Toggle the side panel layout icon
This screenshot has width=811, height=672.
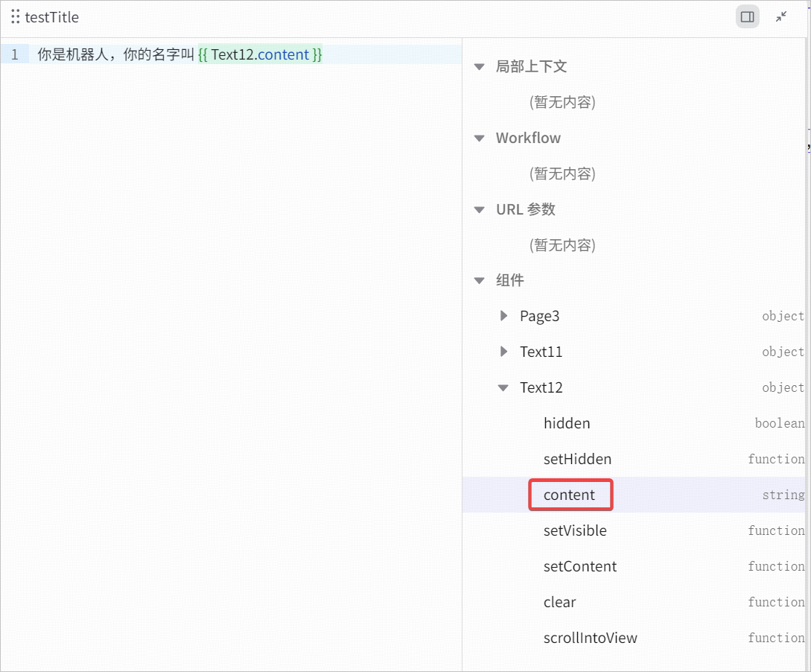(x=748, y=17)
